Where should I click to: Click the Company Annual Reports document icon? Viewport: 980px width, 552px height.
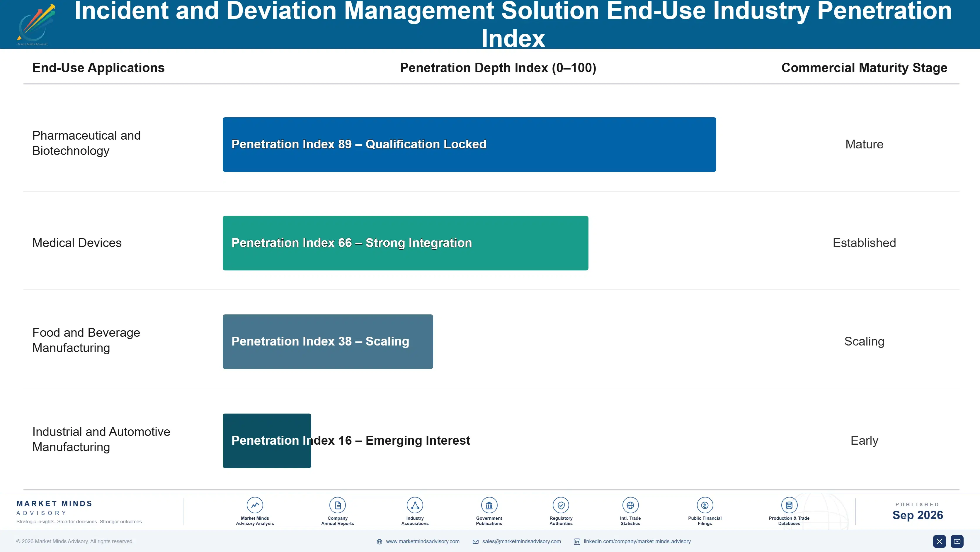click(337, 505)
